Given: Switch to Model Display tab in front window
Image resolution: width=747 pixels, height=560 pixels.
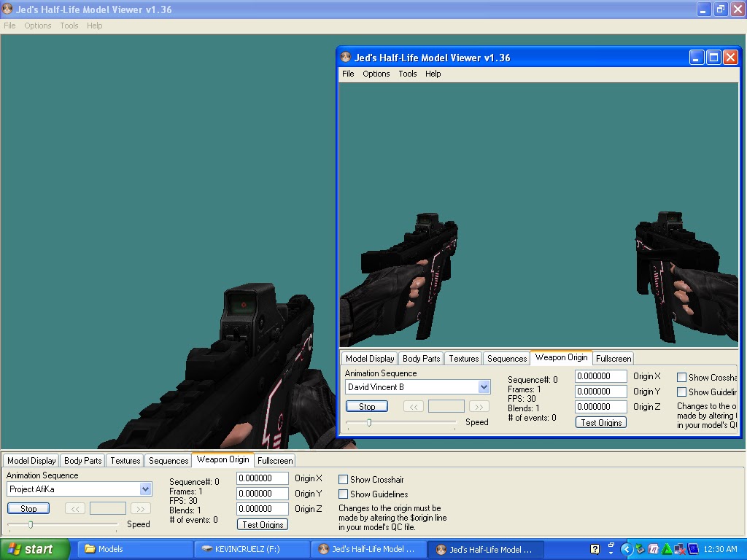Looking at the screenshot, I should point(370,359).
